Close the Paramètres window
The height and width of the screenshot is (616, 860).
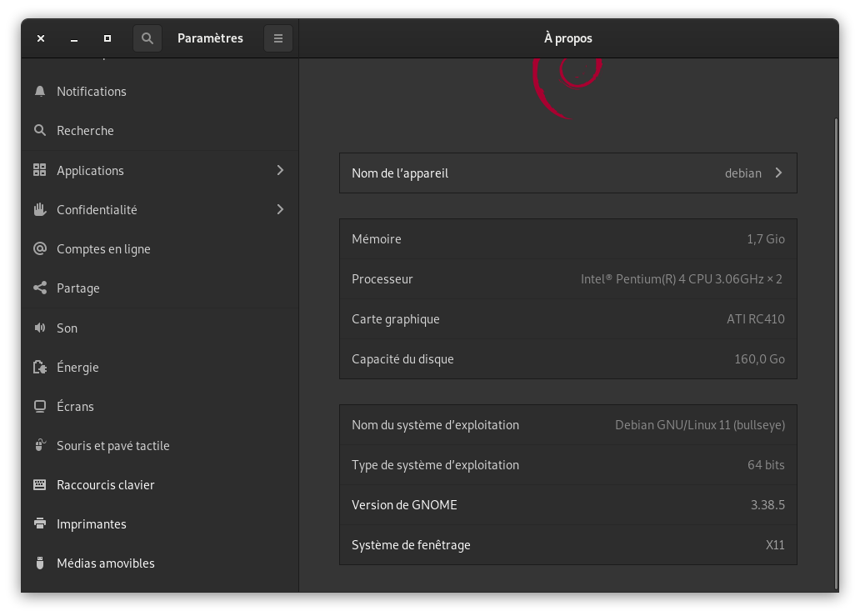coord(41,38)
